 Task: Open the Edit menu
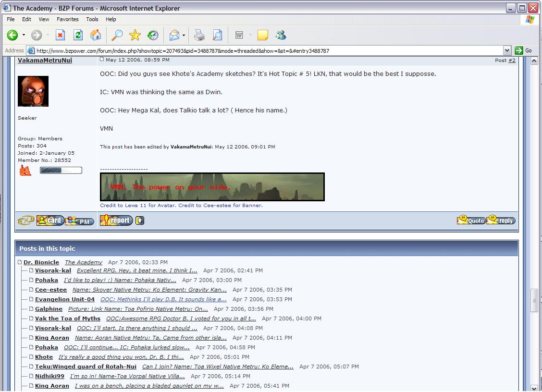(26, 19)
